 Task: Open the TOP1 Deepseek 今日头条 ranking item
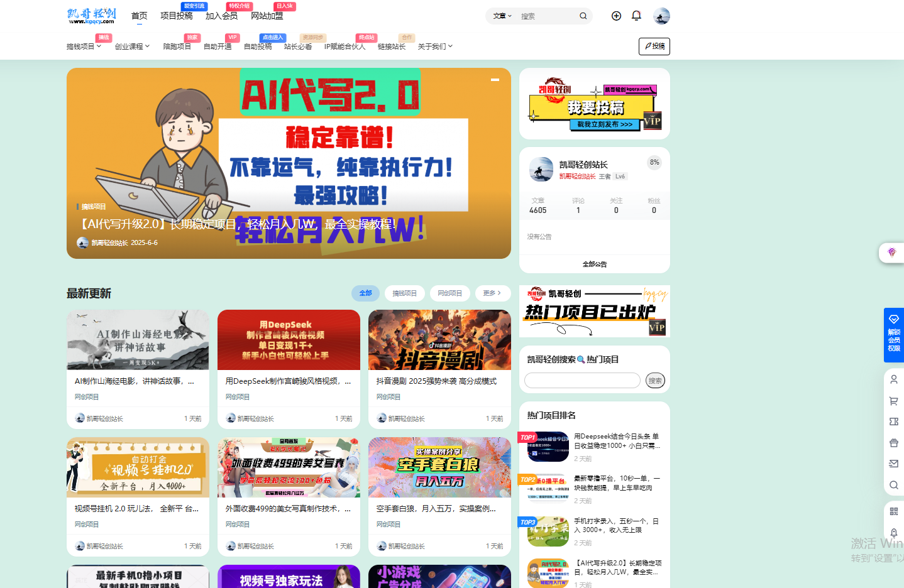click(595, 447)
